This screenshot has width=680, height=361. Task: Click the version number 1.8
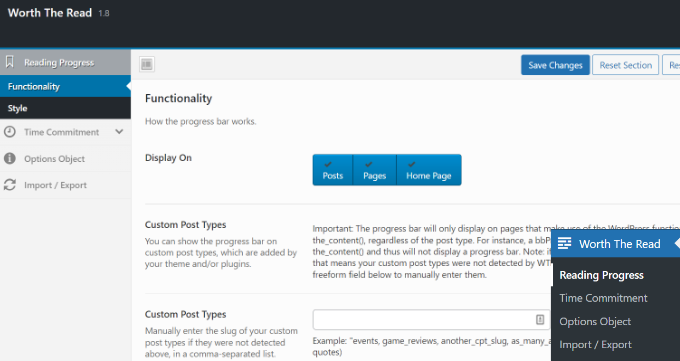tap(104, 13)
